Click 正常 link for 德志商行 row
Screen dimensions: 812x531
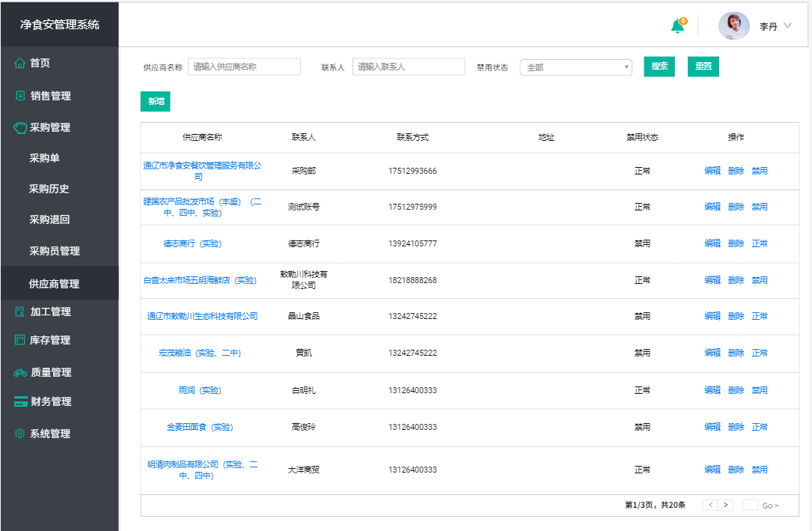[759, 243]
